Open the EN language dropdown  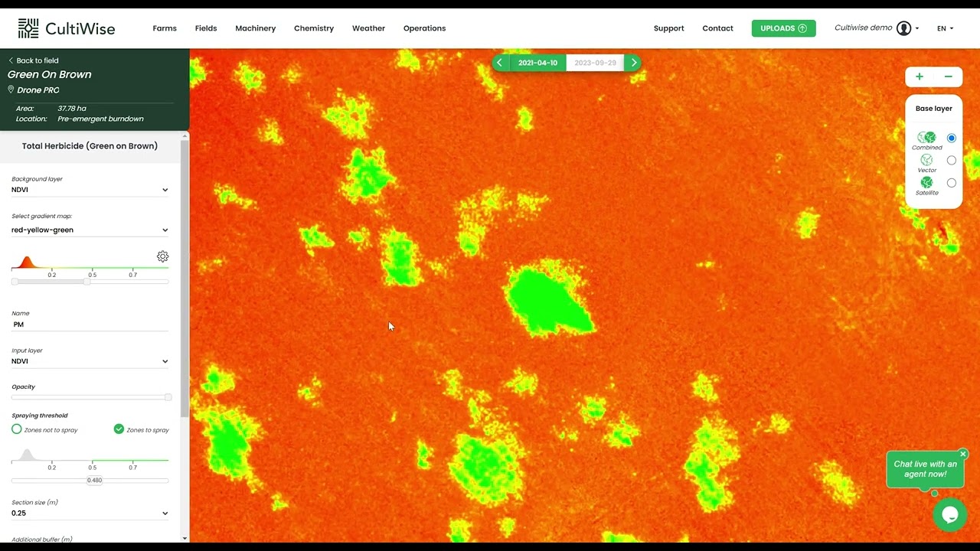946,28
